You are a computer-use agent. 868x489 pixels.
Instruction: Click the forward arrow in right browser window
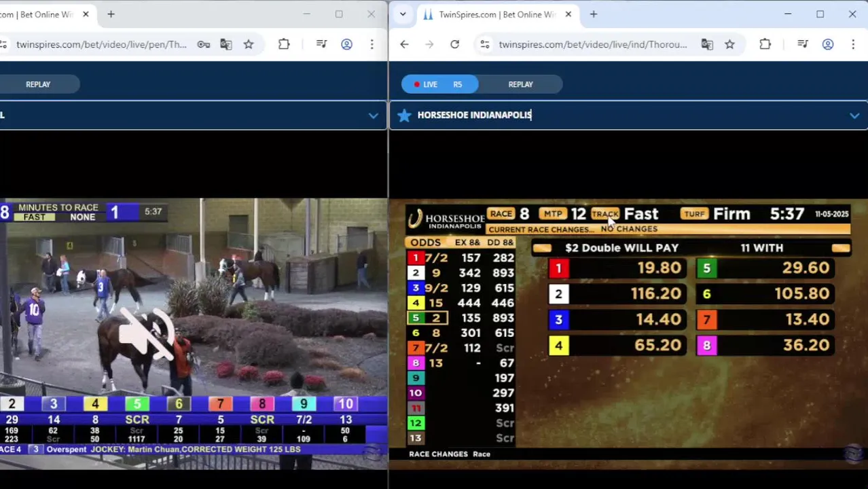429,44
